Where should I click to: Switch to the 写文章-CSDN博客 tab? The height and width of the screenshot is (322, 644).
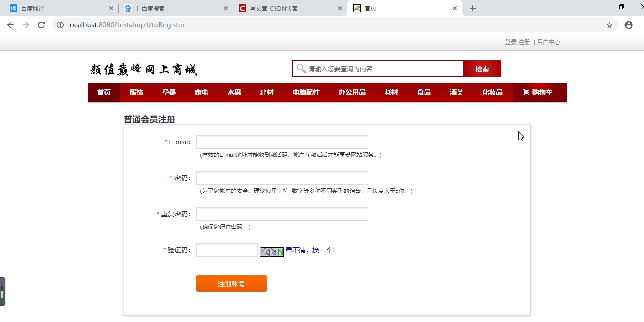coord(274,8)
